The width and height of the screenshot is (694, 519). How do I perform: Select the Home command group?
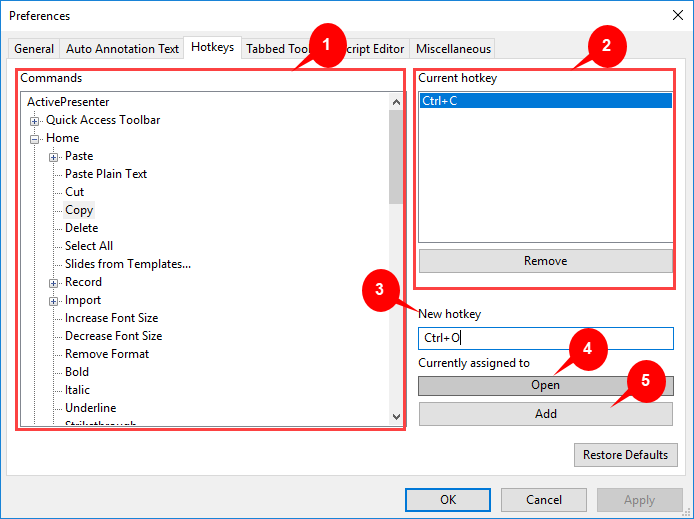pos(63,138)
